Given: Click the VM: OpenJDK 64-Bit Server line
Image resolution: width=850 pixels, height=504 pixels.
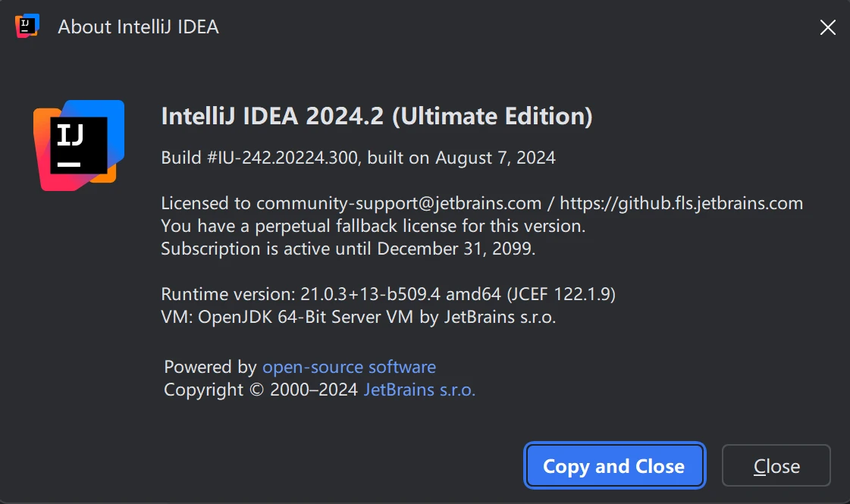Looking at the screenshot, I should 358,317.
